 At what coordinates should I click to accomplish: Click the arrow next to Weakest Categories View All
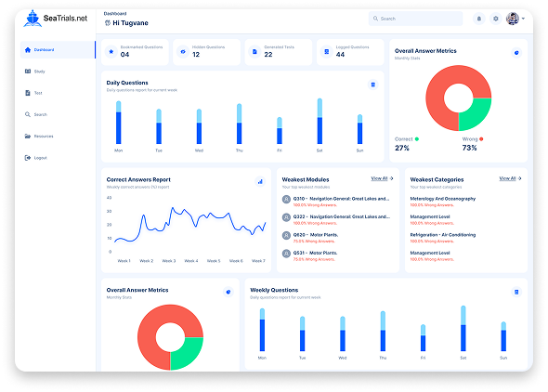pyautogui.click(x=520, y=178)
